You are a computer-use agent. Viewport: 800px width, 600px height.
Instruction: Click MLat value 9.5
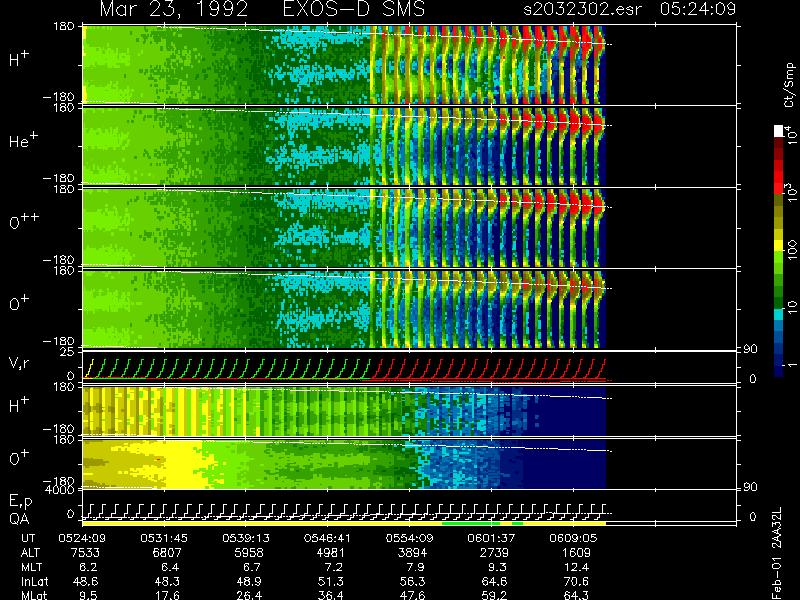pyautogui.click(x=89, y=595)
